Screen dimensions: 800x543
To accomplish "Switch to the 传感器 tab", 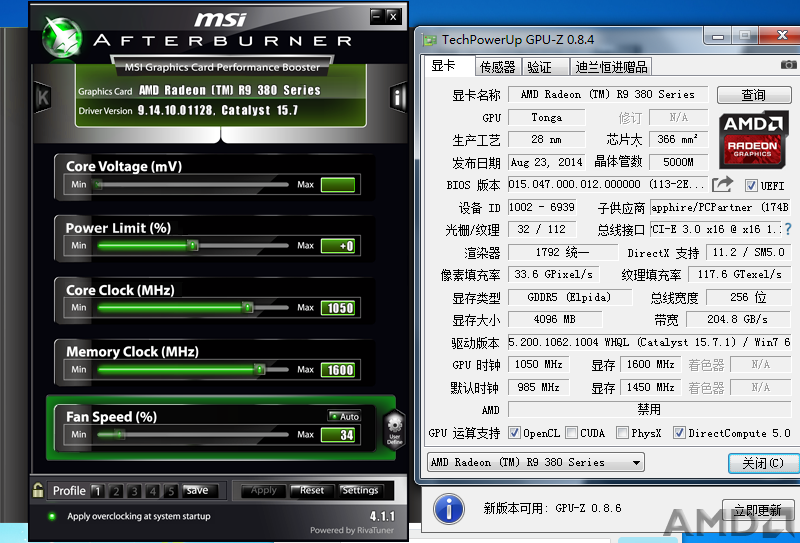I will tap(498, 67).
